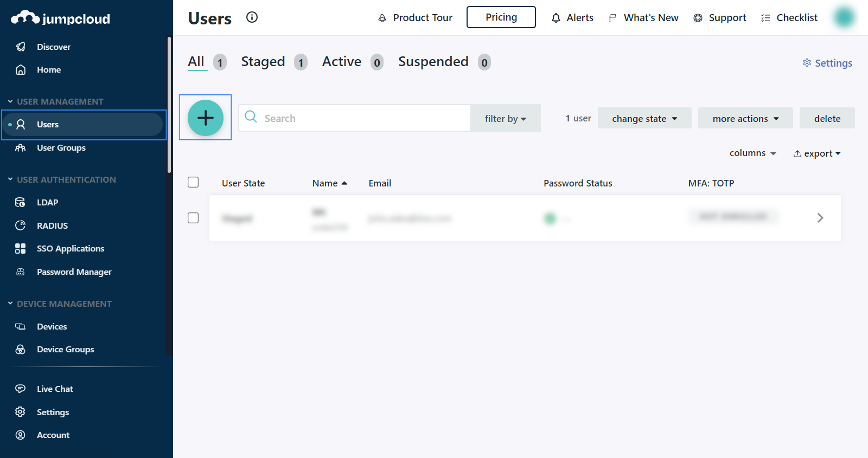Screen dimensions: 868x458
Task: Click the Pricing button
Action: (x=501, y=17)
